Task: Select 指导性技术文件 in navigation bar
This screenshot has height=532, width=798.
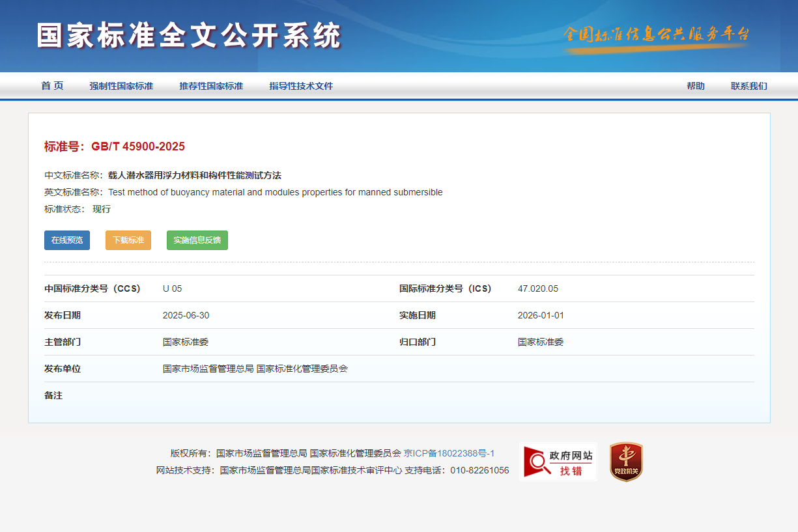Action: [x=301, y=86]
